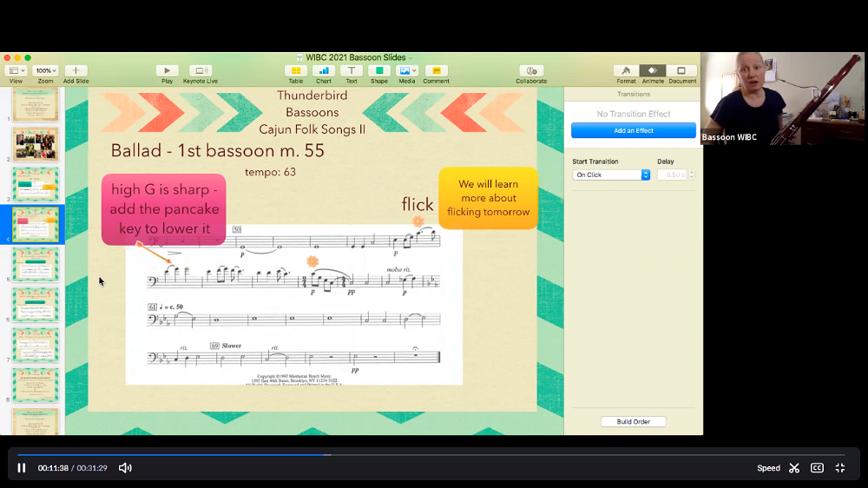Select slide 7 thumbnail
868x488 pixels.
point(36,345)
